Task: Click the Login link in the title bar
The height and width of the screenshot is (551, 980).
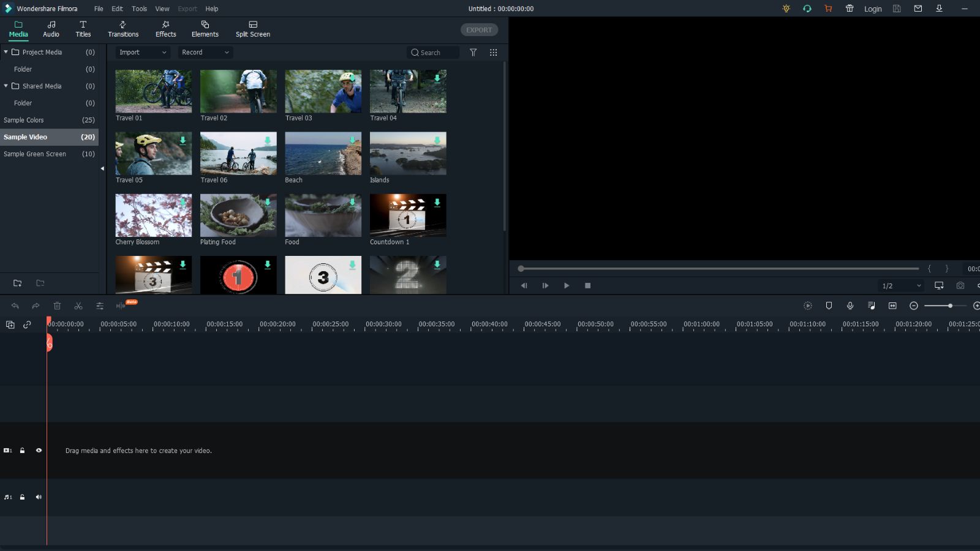Action: (x=872, y=9)
